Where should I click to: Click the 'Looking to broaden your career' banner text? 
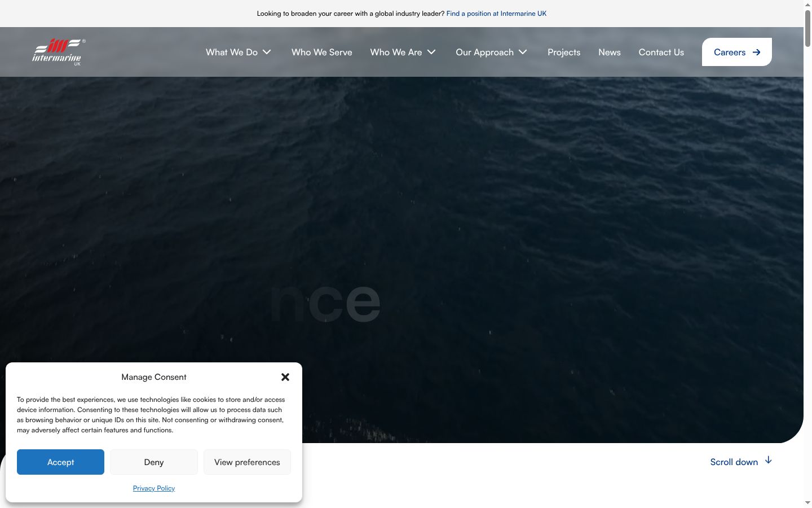[351, 14]
